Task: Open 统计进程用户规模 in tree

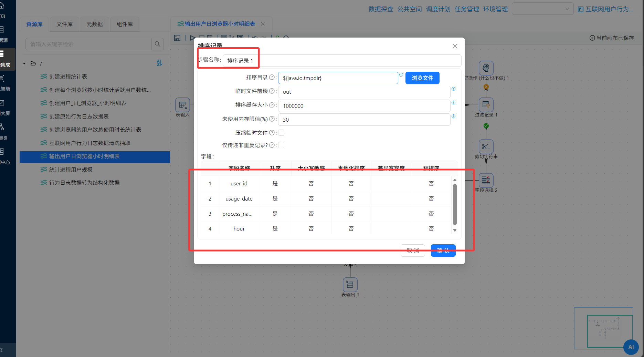Action: click(71, 170)
